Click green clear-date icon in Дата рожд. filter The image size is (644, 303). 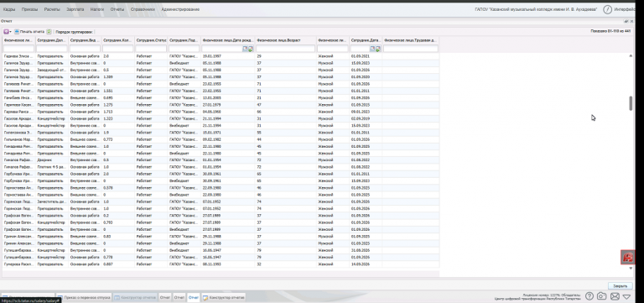(x=251, y=49)
